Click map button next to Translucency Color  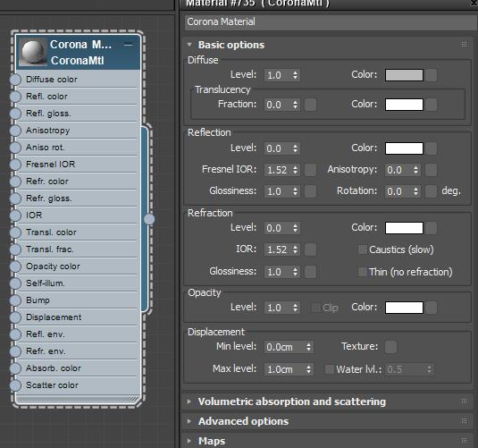point(432,105)
